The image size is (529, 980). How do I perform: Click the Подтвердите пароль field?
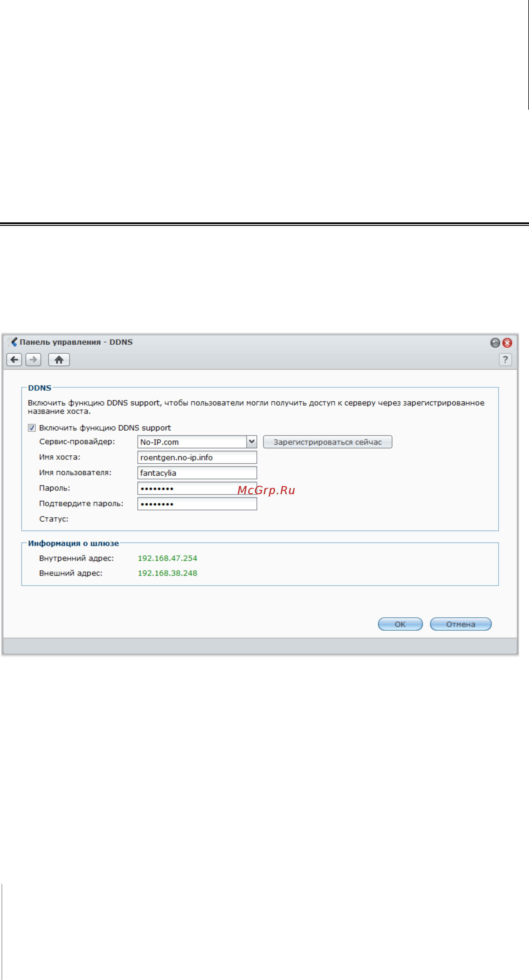coord(197,504)
